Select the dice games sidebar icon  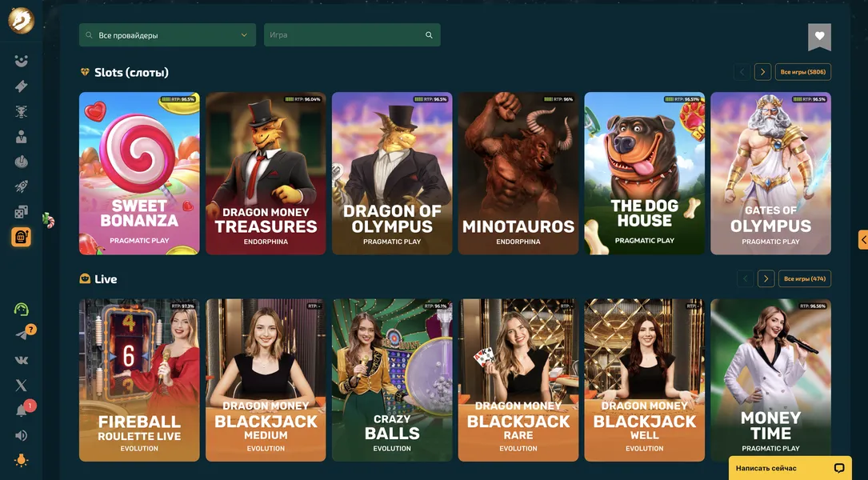click(x=21, y=212)
